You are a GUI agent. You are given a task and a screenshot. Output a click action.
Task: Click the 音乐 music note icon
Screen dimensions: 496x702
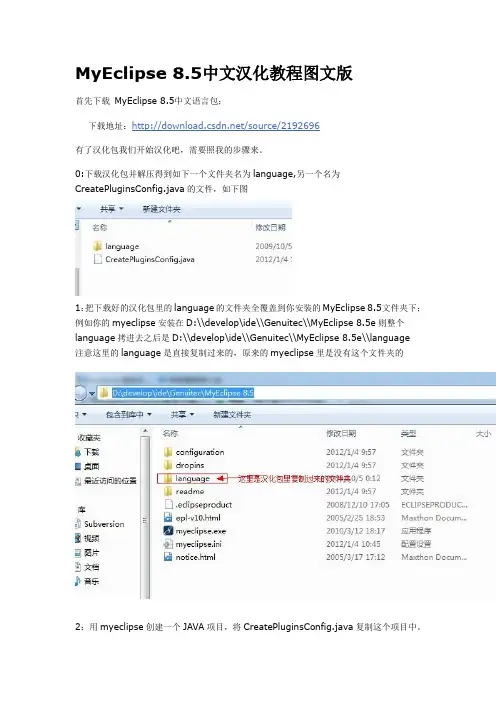78,581
